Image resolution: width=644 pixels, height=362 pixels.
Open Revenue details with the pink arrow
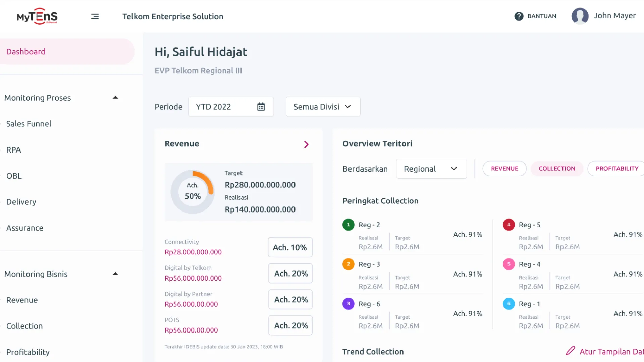[x=306, y=144]
